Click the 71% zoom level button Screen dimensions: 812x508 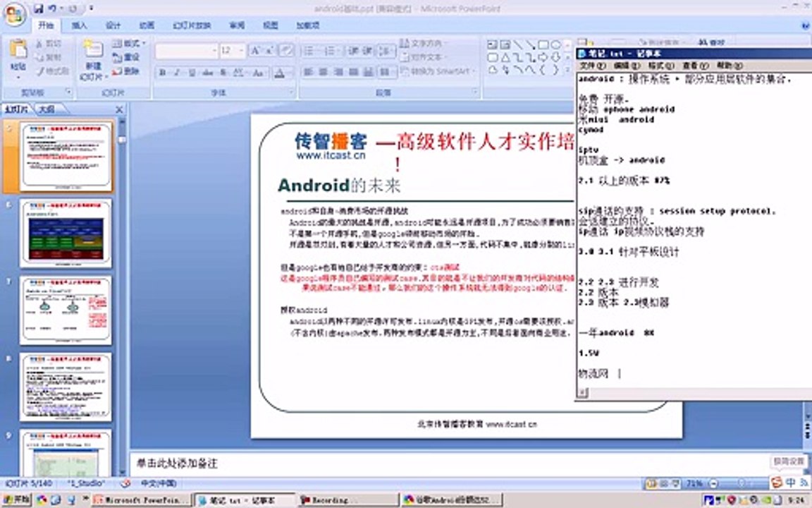coord(694,483)
